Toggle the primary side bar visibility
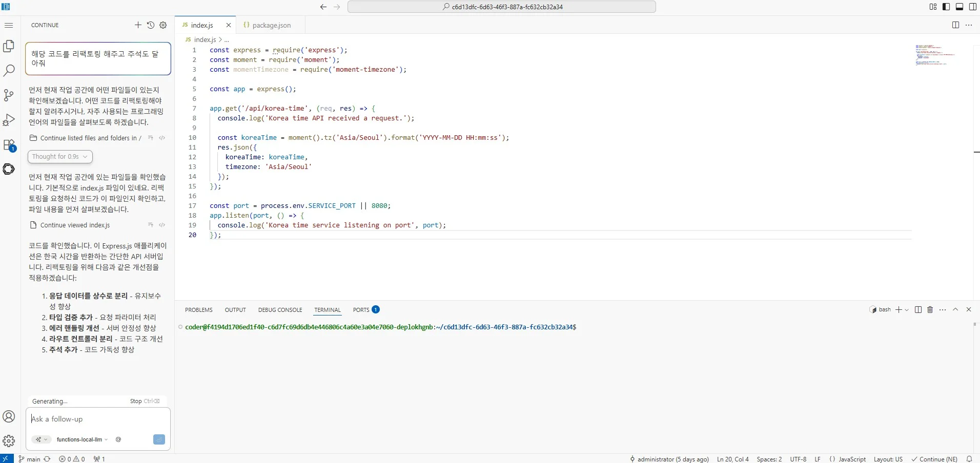The image size is (980, 463). 946,7
